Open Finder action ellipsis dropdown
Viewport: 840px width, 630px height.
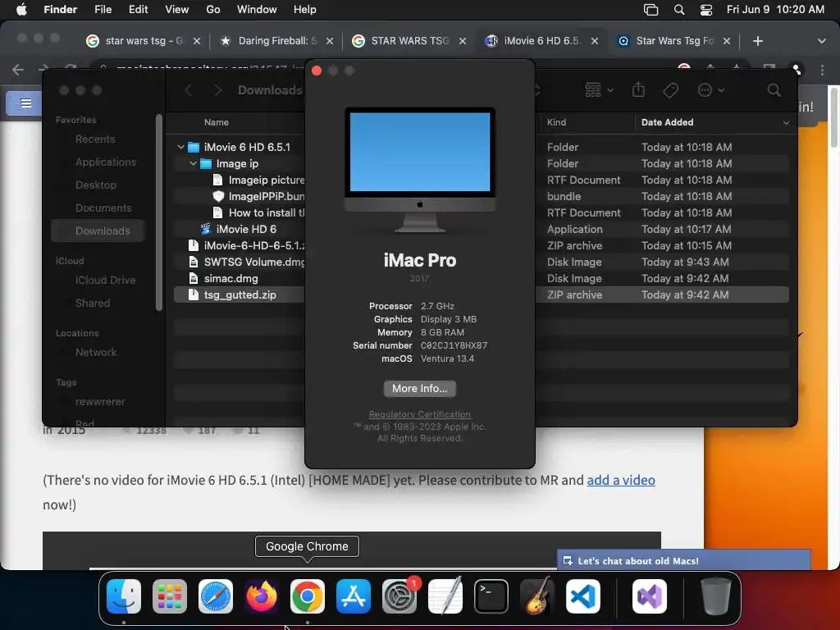pyautogui.click(x=711, y=90)
